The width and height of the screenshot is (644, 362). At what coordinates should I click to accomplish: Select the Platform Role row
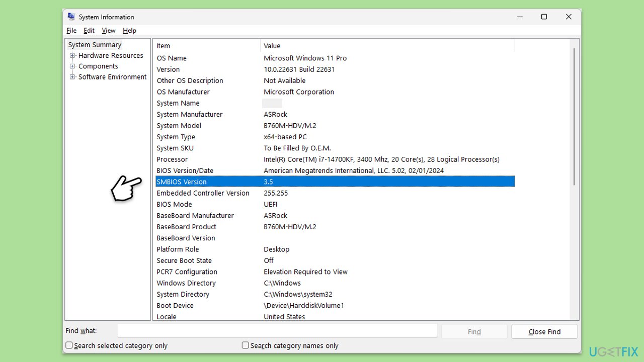click(x=335, y=249)
